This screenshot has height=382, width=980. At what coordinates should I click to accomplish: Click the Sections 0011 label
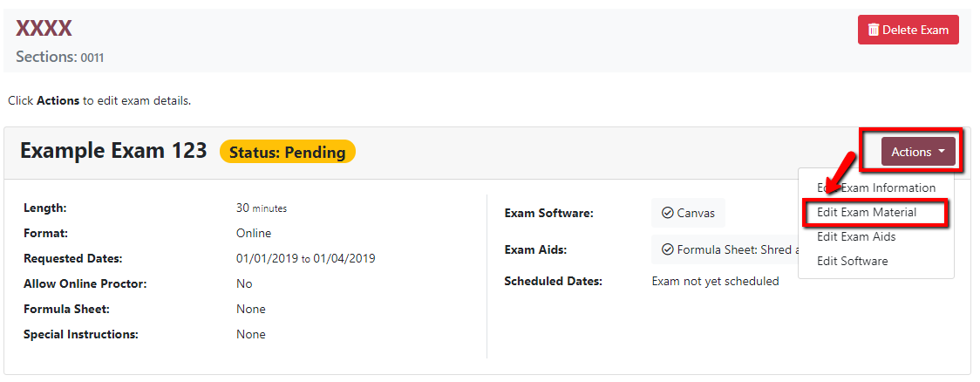[60, 57]
